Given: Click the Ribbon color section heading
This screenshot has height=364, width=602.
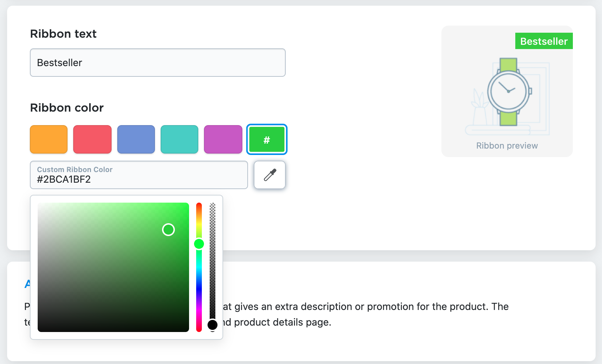Looking at the screenshot, I should coord(66,108).
